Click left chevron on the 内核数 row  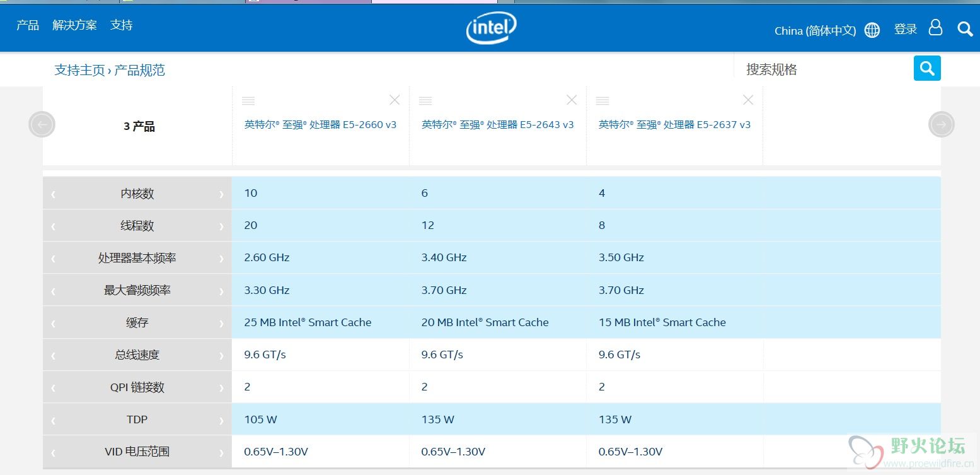(x=53, y=194)
